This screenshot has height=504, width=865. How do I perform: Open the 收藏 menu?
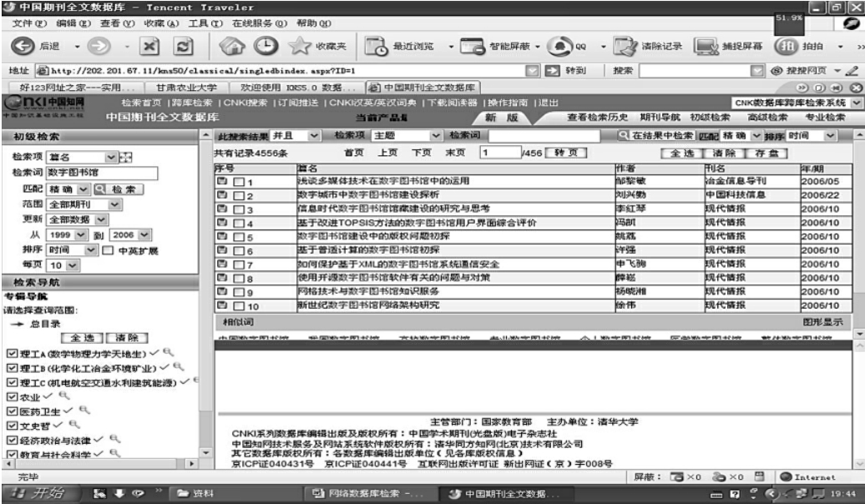[161, 23]
